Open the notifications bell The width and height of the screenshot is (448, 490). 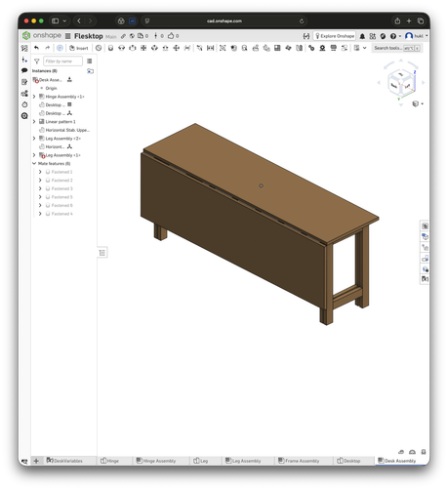point(362,36)
